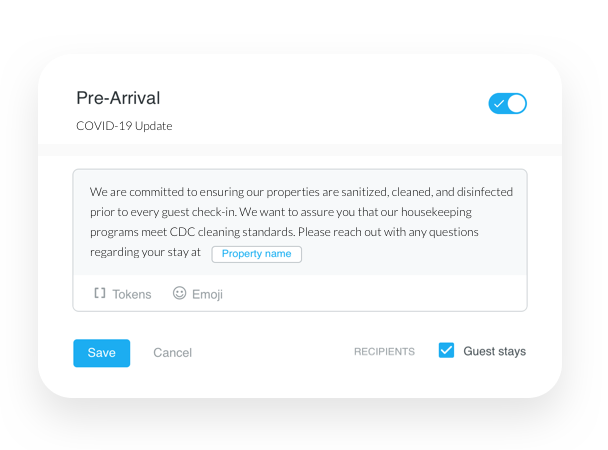Open the Emoji smiley face icon
This screenshot has height=450, width=608.
point(179,293)
